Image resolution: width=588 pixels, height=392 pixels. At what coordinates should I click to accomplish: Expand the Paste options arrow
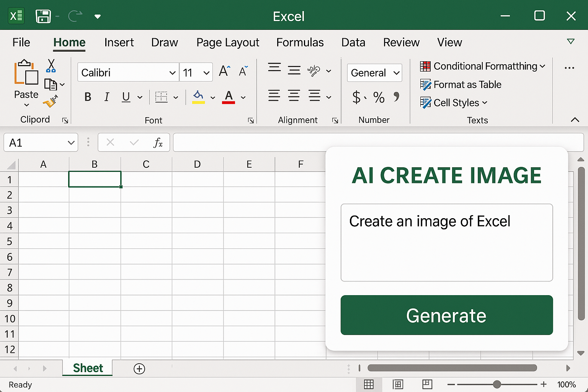pos(26,105)
